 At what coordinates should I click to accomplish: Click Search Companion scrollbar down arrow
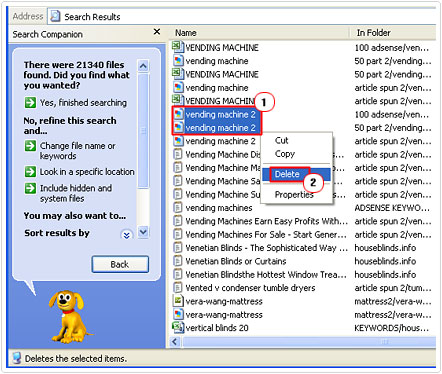[x=143, y=231]
